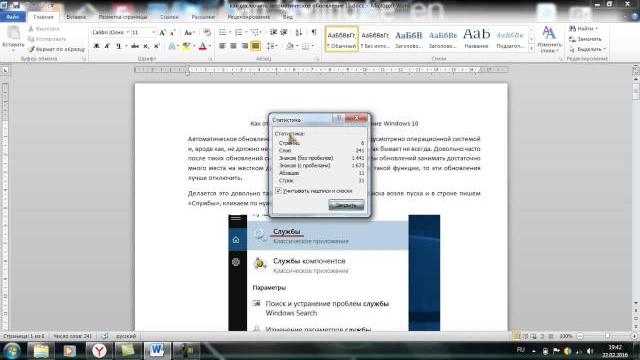Screen dimensions: 640x360
Task: Click the volume icon in the system tray
Action: 589,351
